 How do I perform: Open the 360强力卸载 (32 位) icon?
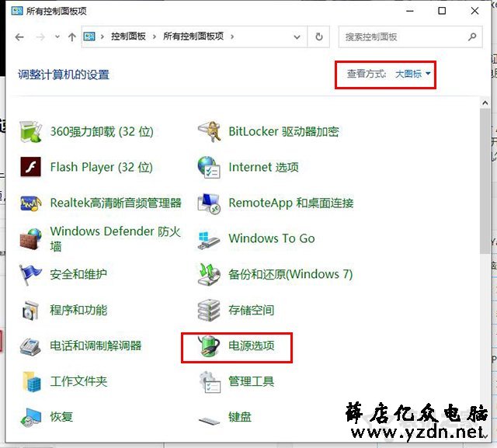(30, 131)
